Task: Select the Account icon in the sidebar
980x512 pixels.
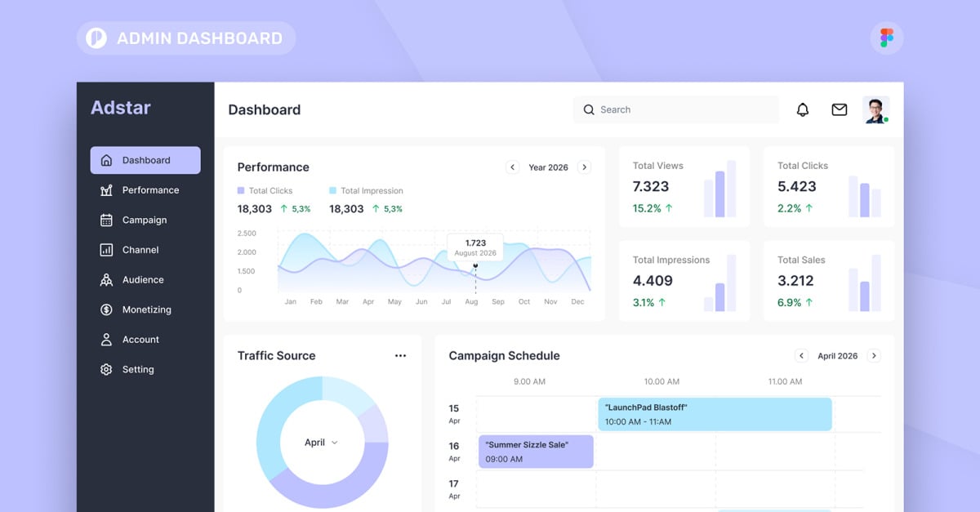Action: coord(105,339)
